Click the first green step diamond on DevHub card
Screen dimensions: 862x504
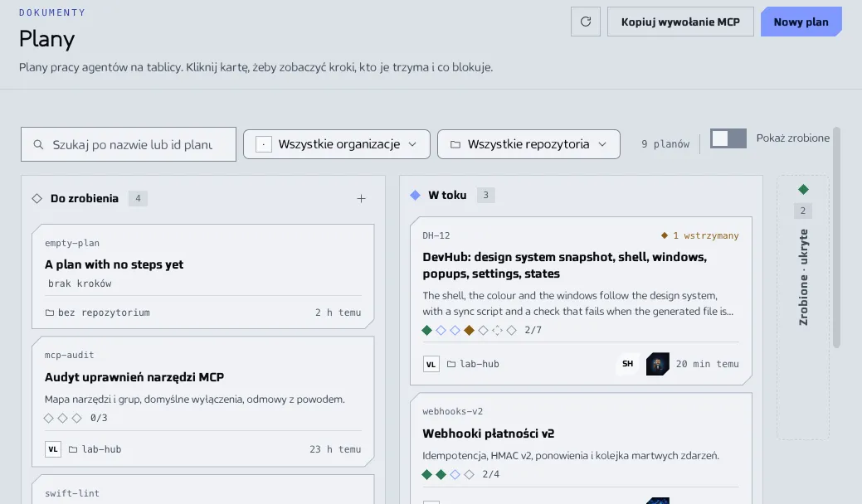(426, 330)
